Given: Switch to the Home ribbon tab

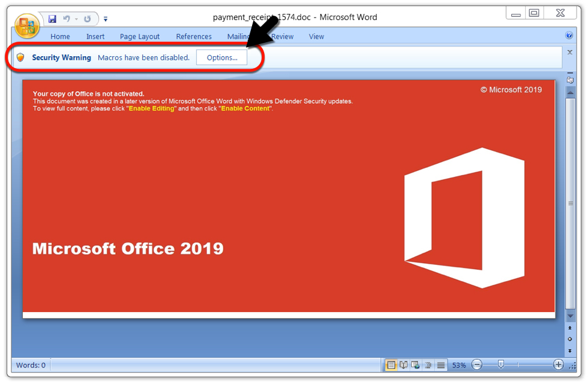Looking at the screenshot, I should (x=60, y=36).
